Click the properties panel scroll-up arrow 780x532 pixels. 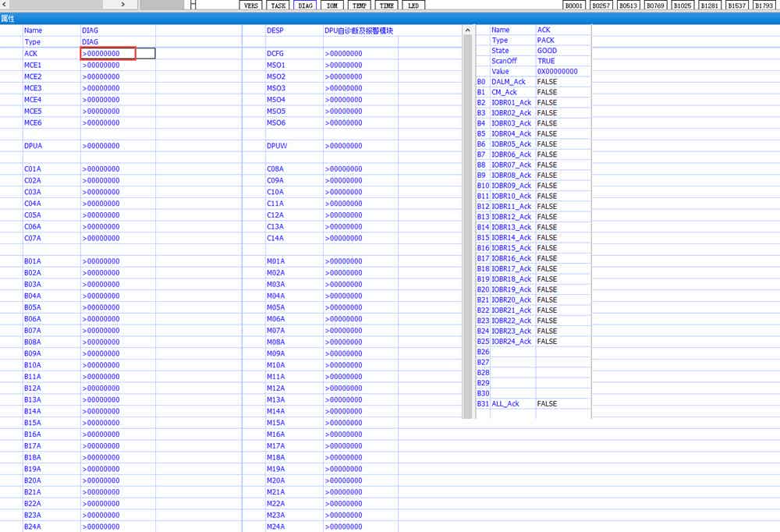[467, 30]
